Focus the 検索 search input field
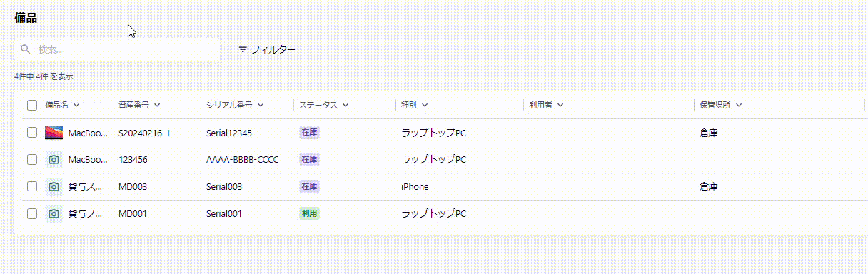 [x=117, y=49]
